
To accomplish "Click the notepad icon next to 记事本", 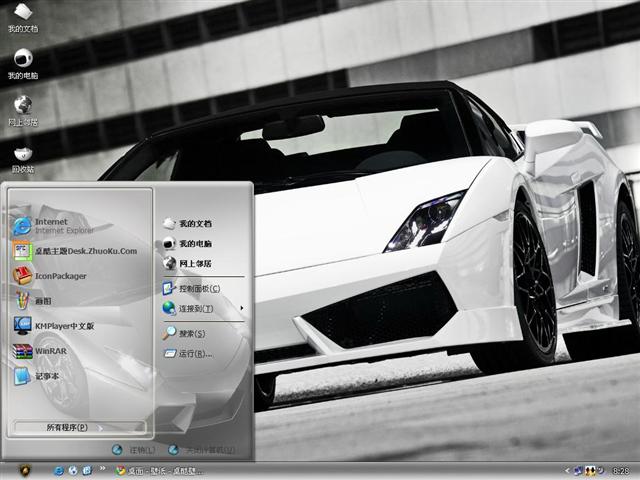I will click(x=22, y=376).
